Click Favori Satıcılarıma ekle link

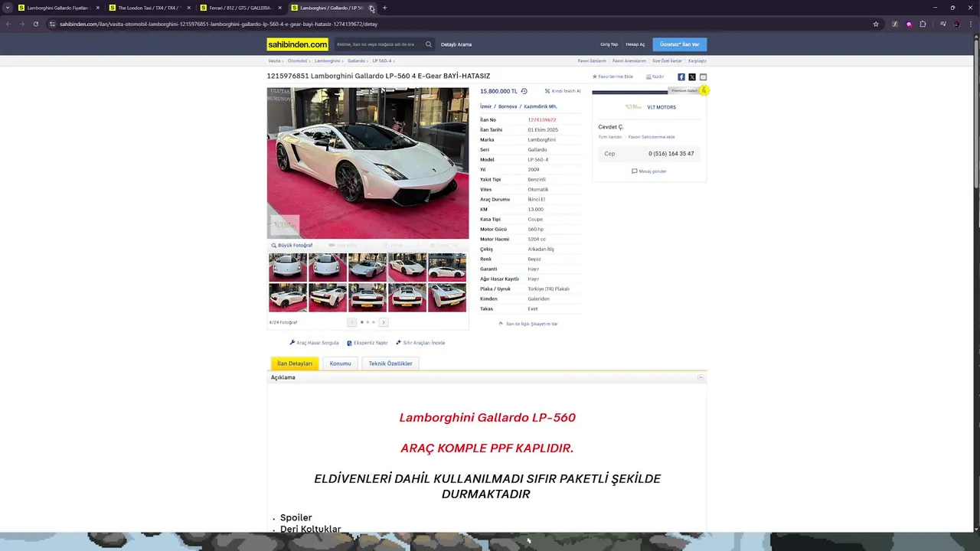pyautogui.click(x=652, y=137)
